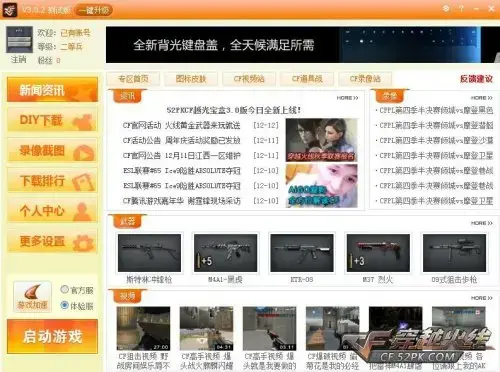Open the help question mark icon
This screenshot has height=372, width=500.
(461, 9)
